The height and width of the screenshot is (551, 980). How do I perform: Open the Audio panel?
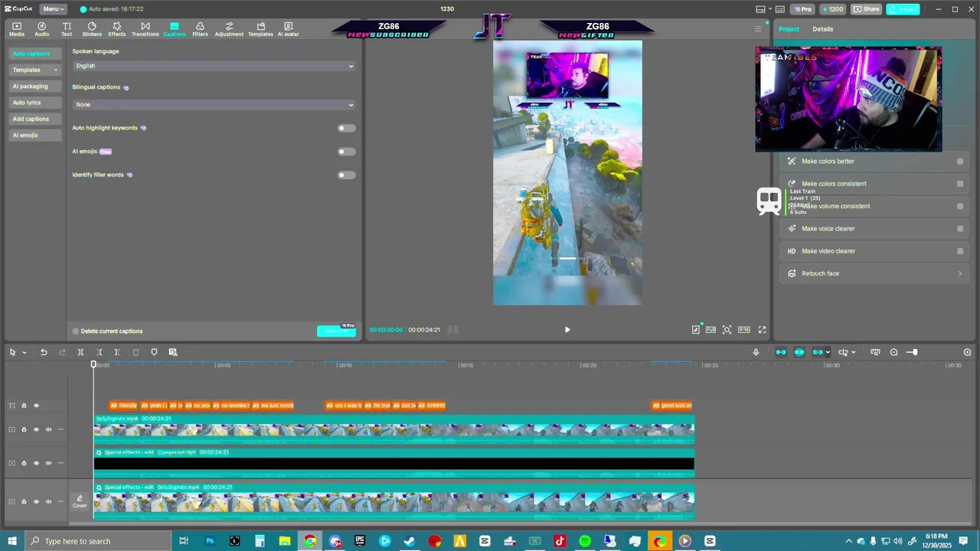pyautogui.click(x=41, y=29)
